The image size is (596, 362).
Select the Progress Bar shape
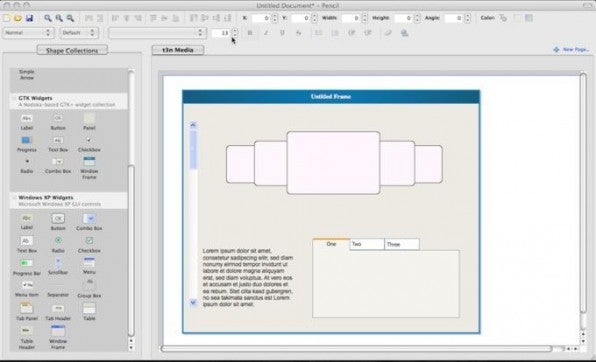tap(27, 267)
